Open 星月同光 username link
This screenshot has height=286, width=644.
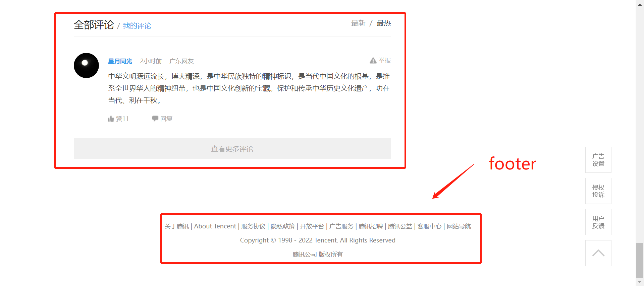120,61
